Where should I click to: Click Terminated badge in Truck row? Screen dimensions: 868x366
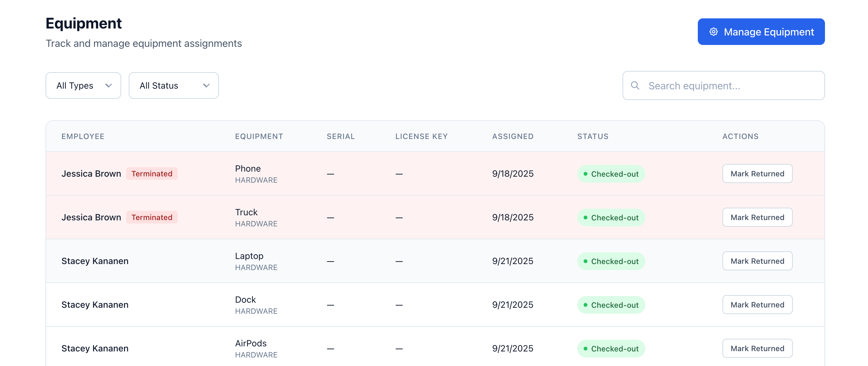point(152,217)
